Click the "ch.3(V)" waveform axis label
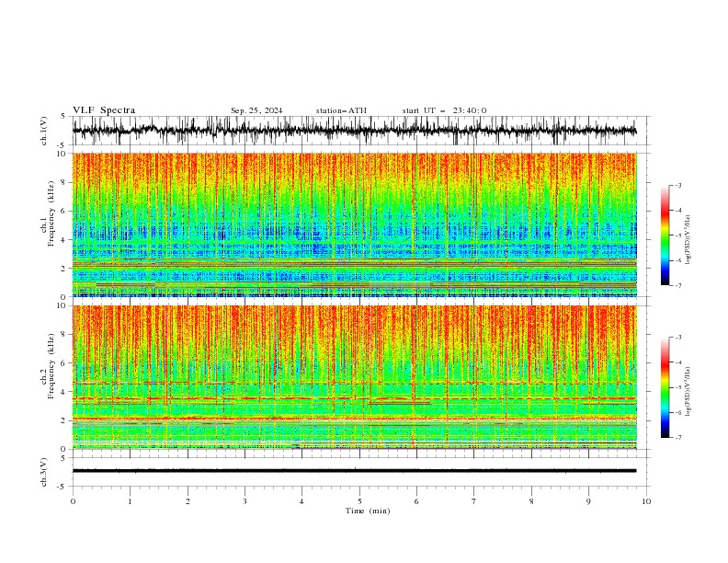728x563 pixels. coord(44,472)
